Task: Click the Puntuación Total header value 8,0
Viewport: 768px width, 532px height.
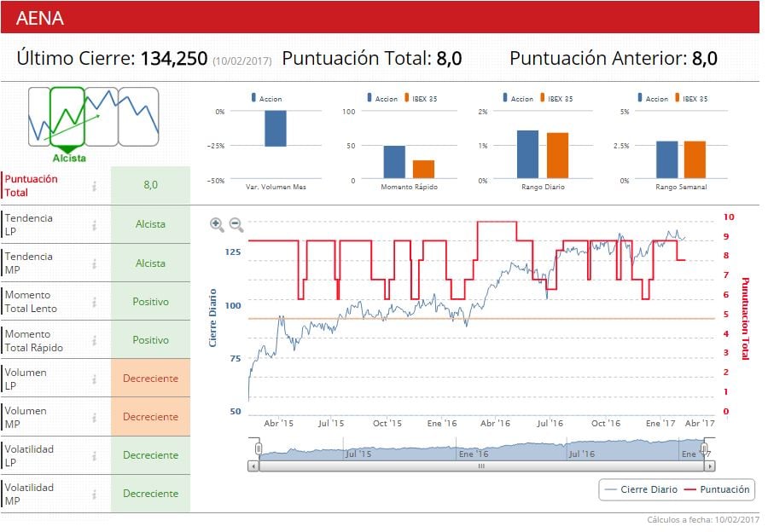Action: [x=449, y=58]
